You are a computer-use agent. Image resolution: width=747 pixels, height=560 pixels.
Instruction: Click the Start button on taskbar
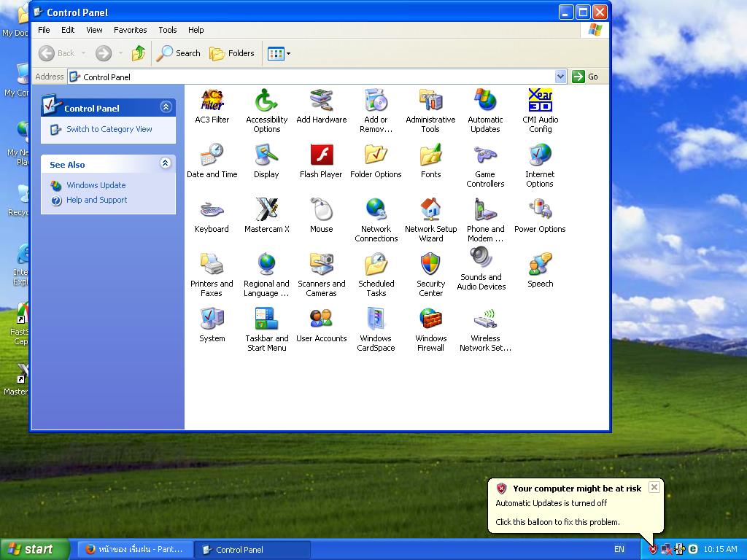(x=35, y=550)
